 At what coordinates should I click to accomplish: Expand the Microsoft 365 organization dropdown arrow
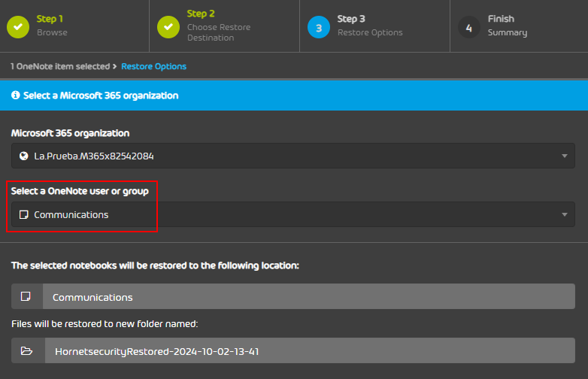564,156
